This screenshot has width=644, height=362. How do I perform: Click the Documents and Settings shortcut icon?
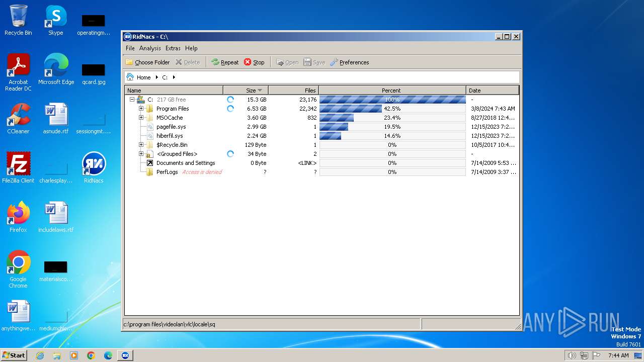pyautogui.click(x=149, y=163)
